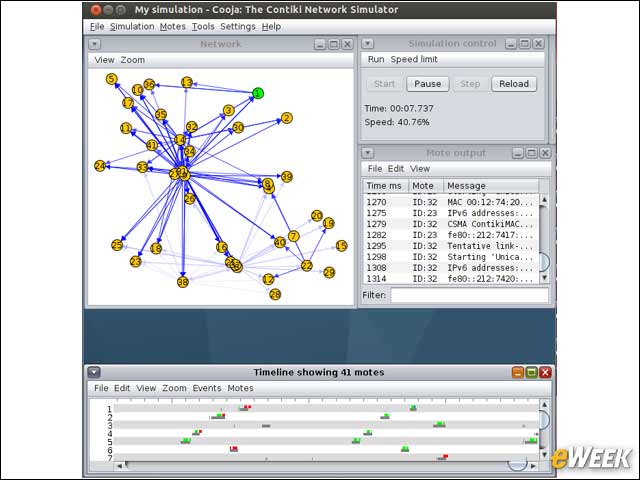
Task: Open the Network panel dropdown arrow
Action: pos(94,44)
